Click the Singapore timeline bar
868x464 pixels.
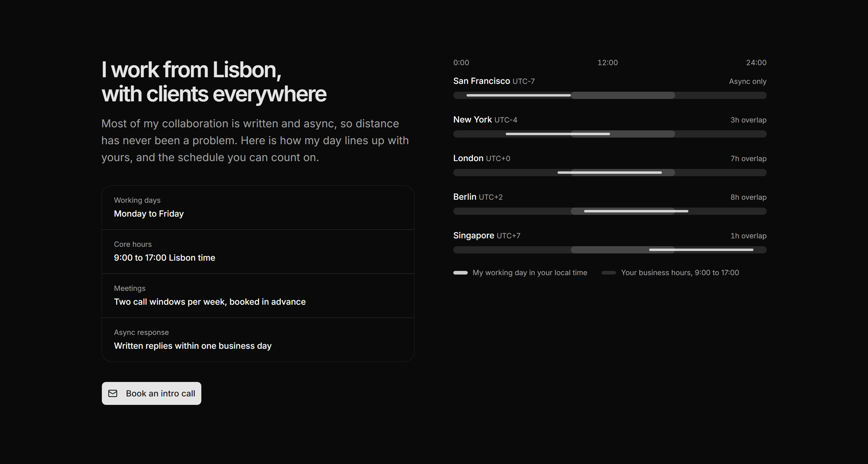click(609, 250)
